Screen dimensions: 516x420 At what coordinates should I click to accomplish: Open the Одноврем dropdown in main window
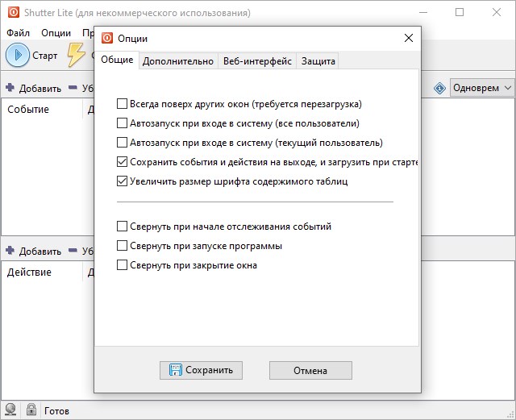(x=482, y=88)
